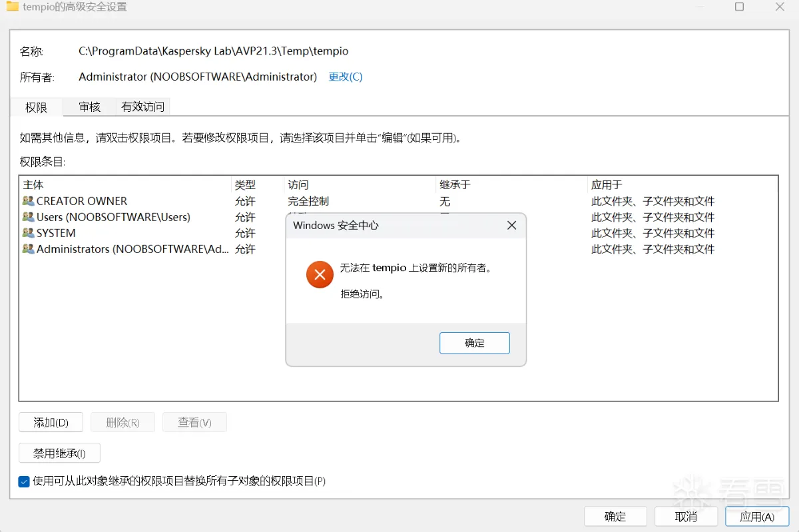
Task: Select the Users (NOOBSOFTWARE\Users) entry
Action: [x=398, y=217]
